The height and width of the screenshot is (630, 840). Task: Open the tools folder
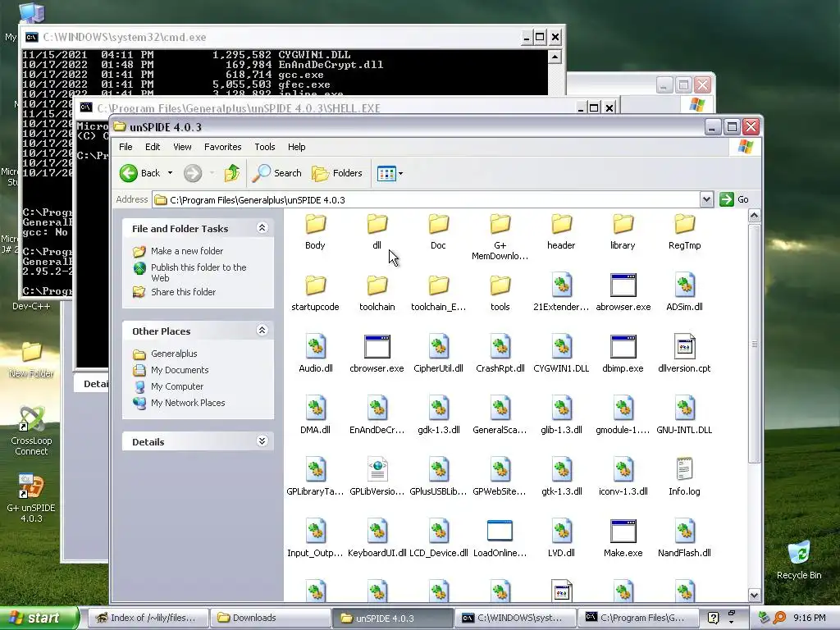click(x=500, y=293)
